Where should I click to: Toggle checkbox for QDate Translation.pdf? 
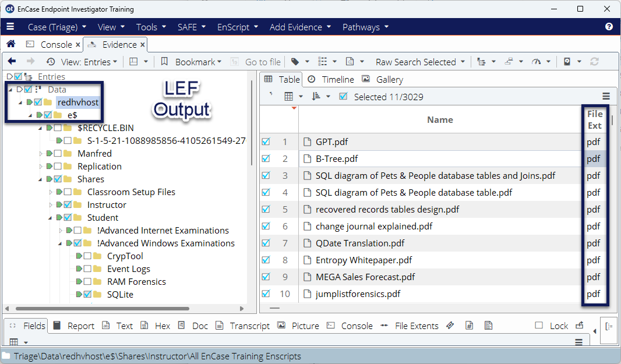(266, 243)
